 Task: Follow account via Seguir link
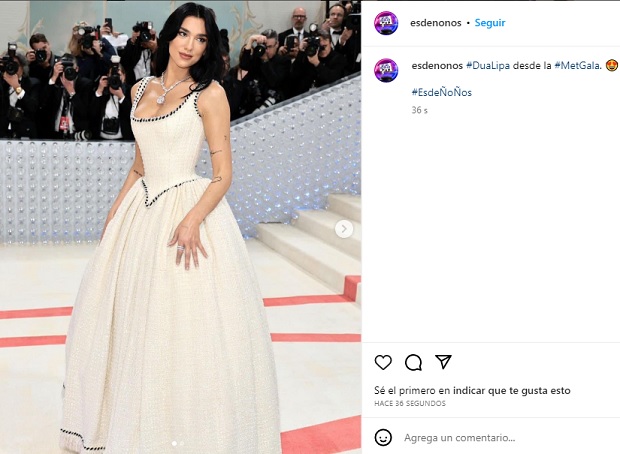coord(490,23)
